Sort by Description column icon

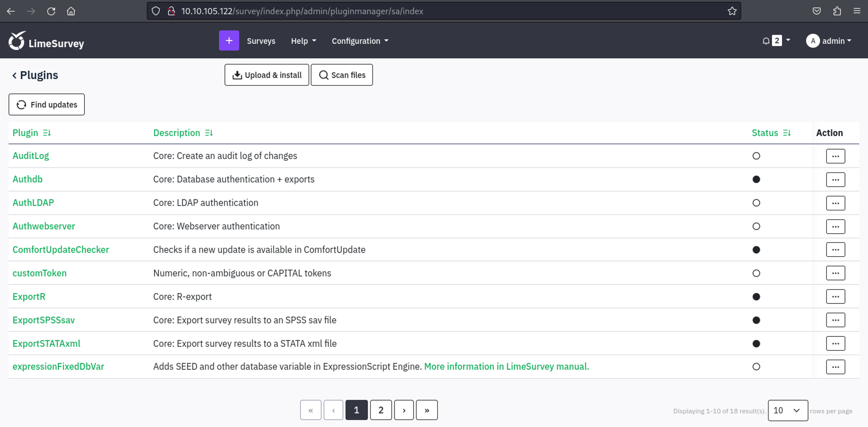tap(209, 133)
